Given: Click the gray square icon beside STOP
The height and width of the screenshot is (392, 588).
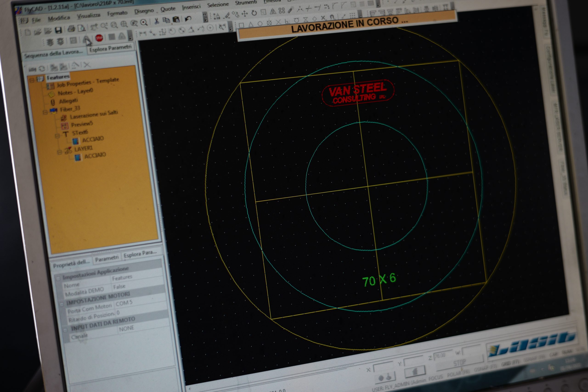Looking at the screenshot, I should 112,37.
